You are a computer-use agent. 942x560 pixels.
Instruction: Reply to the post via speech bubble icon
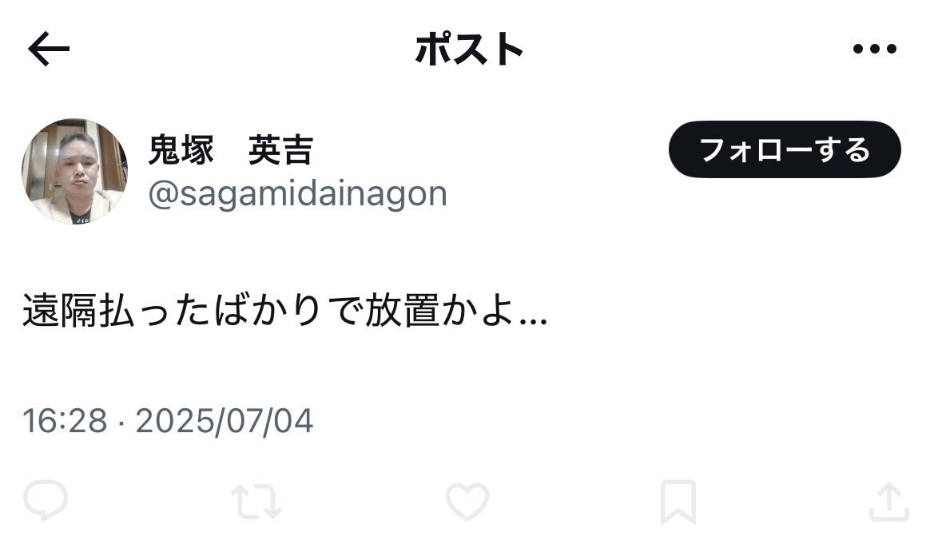coord(46,501)
